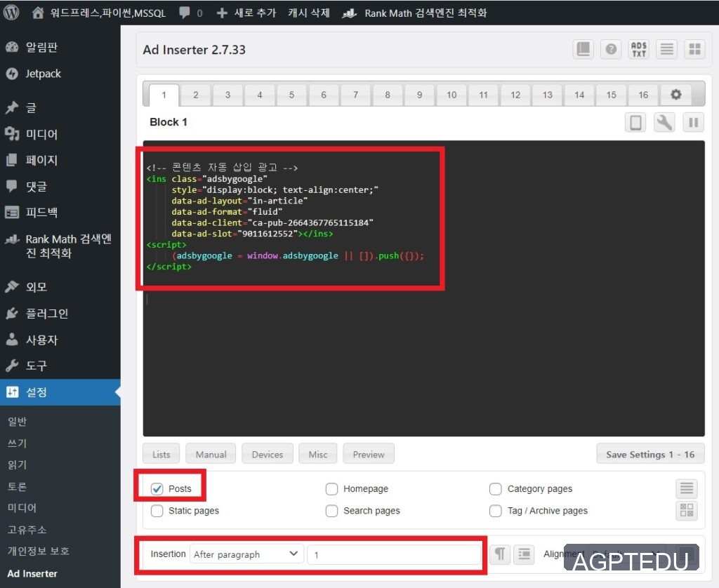Open general settings gear tab
Screen dimensions: 719x588
tap(676, 95)
